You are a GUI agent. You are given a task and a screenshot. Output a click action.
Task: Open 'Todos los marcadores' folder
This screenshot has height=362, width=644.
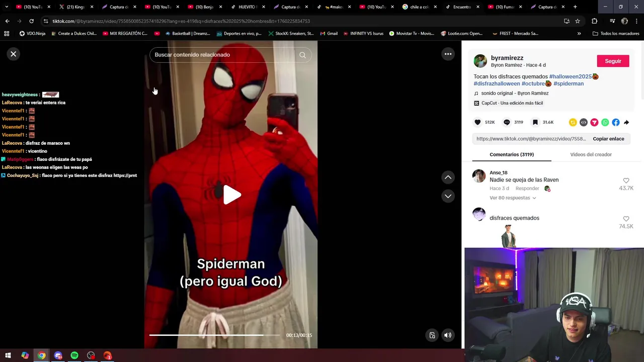coord(615,34)
